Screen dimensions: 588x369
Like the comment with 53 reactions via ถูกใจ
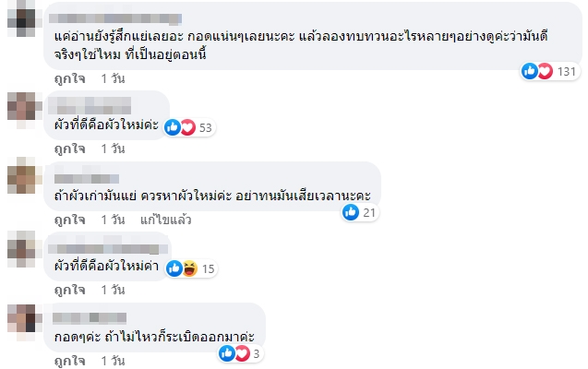pyautogui.click(x=69, y=149)
